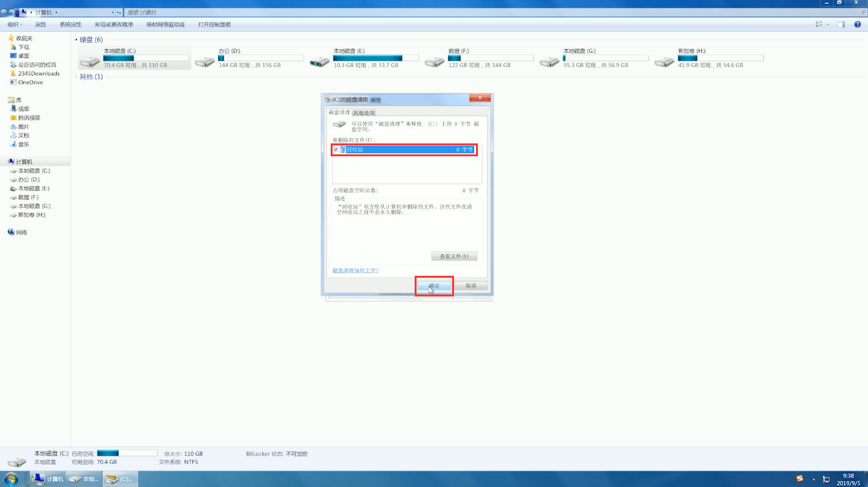Click 映射网络驱动器 in the toolbar
The height and width of the screenshot is (487, 868).
[165, 25]
